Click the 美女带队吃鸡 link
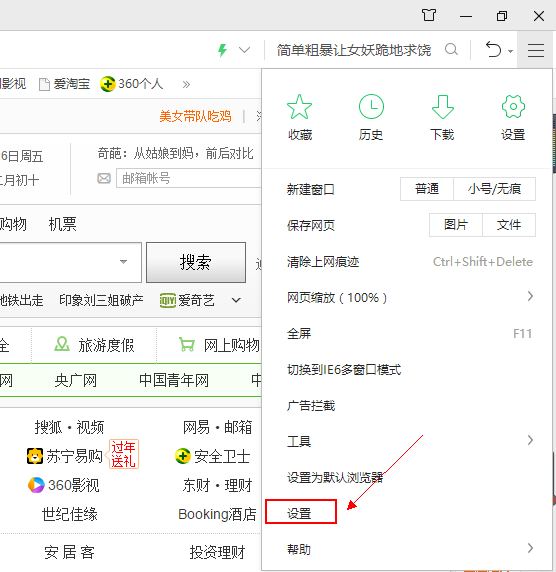556x572 pixels. point(195,116)
